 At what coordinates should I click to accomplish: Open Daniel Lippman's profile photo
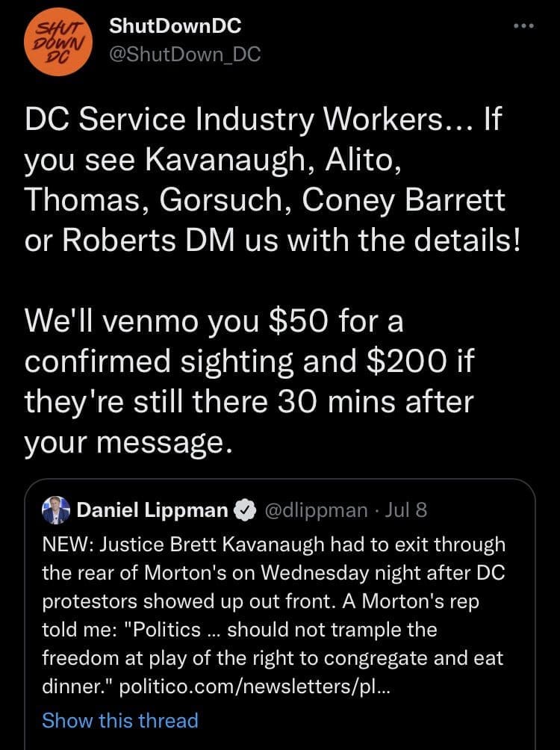56,510
